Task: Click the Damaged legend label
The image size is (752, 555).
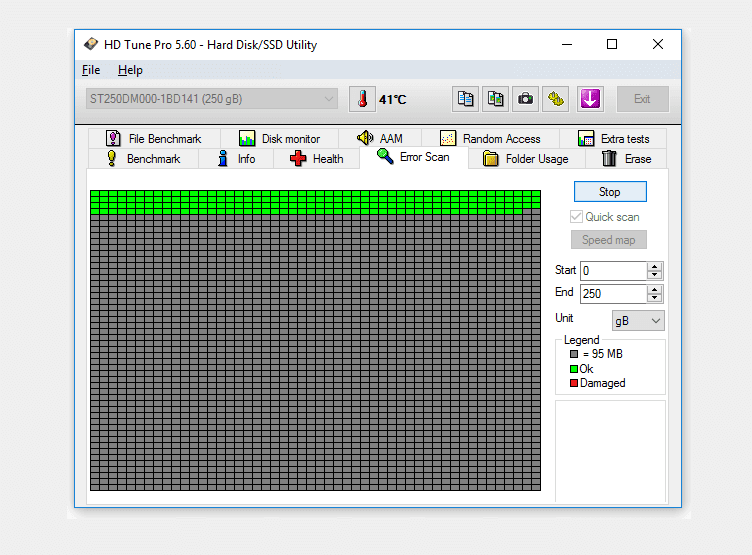Action: click(602, 383)
